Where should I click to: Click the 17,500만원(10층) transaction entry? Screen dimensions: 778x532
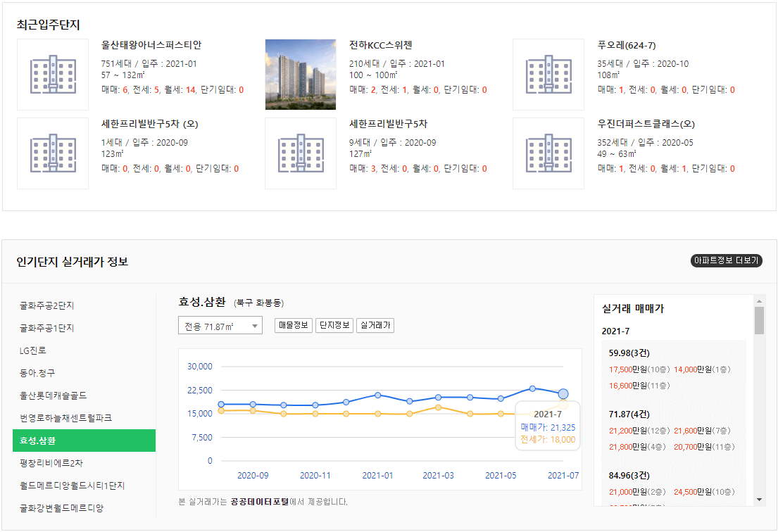[x=639, y=369]
